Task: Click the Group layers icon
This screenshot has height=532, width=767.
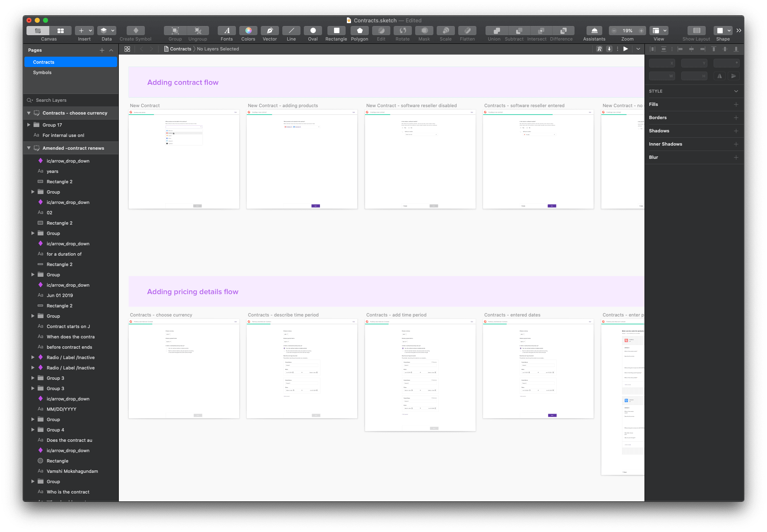Action: coord(175,31)
